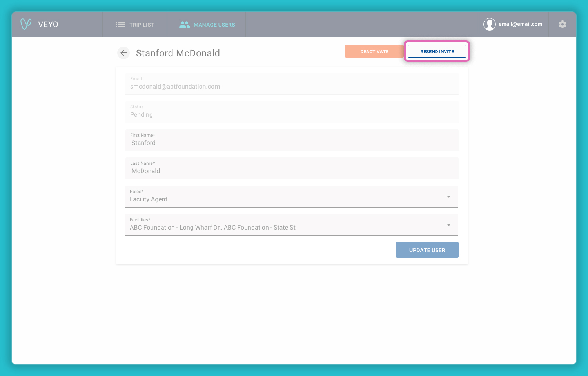Click the Deactivate button
Viewport: 588px width, 376px height.
[x=374, y=51]
